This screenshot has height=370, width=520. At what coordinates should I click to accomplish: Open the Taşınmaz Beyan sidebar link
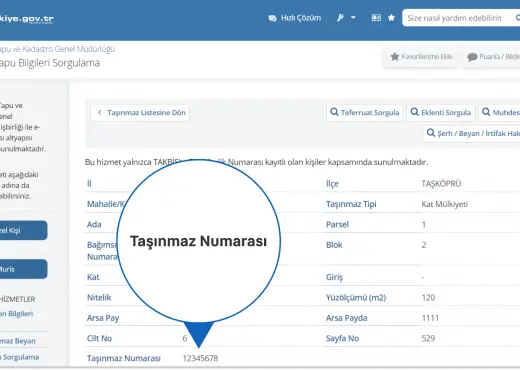pyautogui.click(x=18, y=341)
